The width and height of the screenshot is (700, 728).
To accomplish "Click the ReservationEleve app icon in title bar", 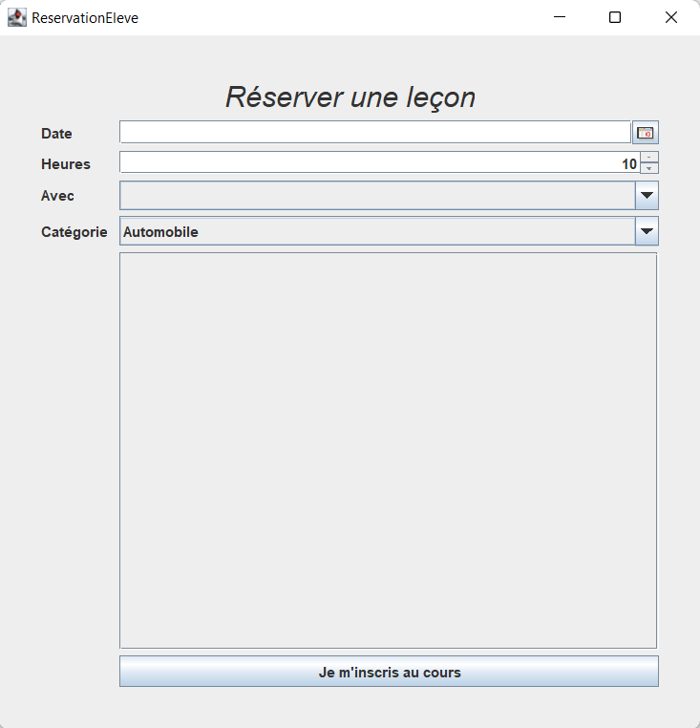I will tap(16, 17).
